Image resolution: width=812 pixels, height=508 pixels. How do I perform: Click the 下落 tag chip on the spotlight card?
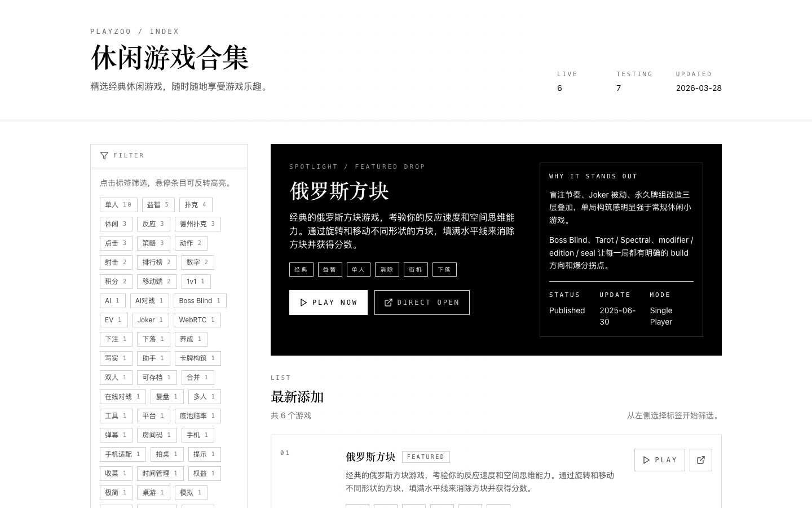(x=444, y=269)
